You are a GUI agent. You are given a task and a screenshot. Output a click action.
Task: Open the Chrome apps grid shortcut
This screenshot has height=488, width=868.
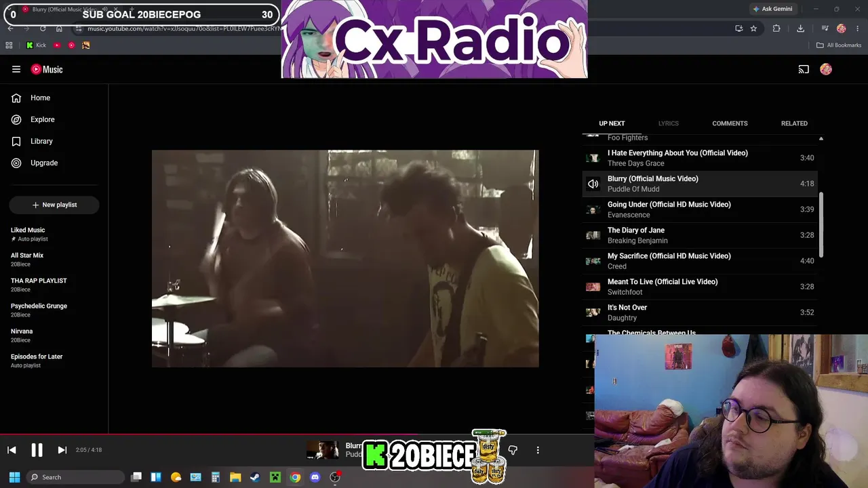9,45
